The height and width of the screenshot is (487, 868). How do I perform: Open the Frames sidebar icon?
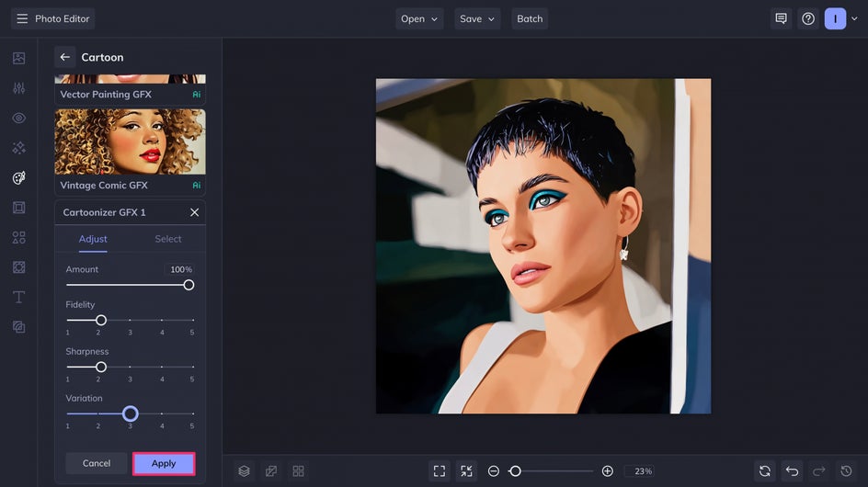pyautogui.click(x=18, y=208)
